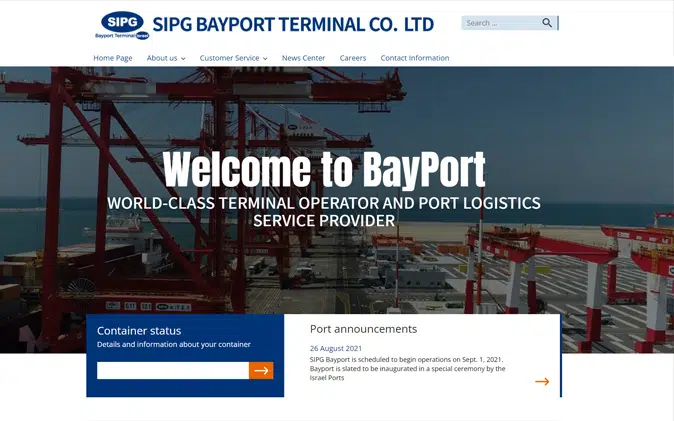
Task: Open Contact Information page
Action: point(415,58)
